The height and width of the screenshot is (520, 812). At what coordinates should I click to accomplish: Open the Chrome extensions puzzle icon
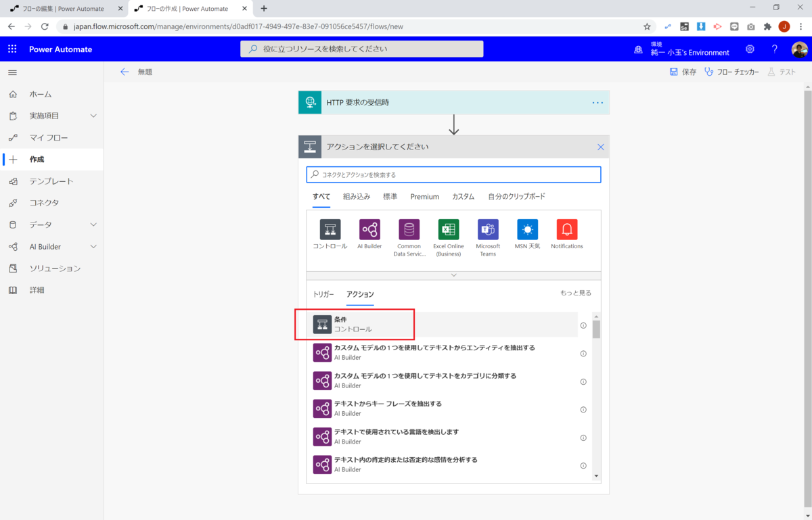pos(767,26)
